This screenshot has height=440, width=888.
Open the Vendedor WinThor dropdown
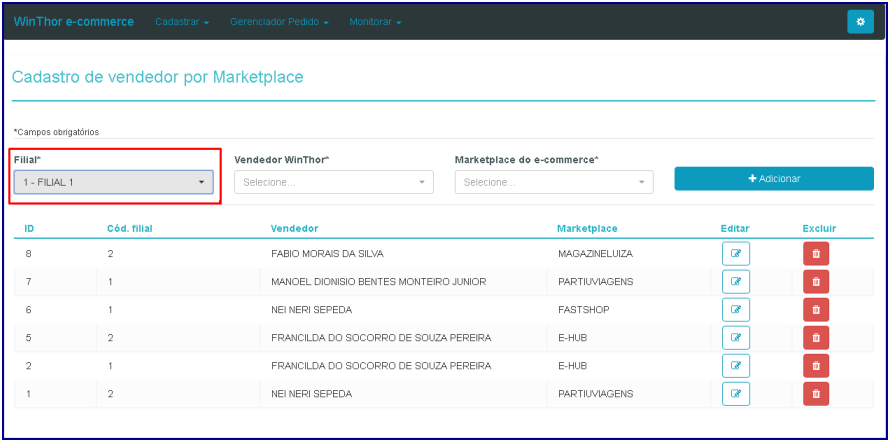(x=334, y=182)
